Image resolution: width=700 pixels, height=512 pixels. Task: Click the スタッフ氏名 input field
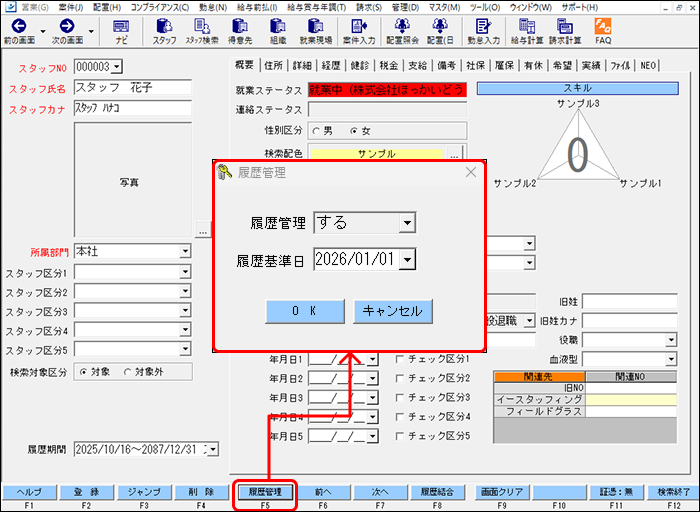click(x=133, y=87)
